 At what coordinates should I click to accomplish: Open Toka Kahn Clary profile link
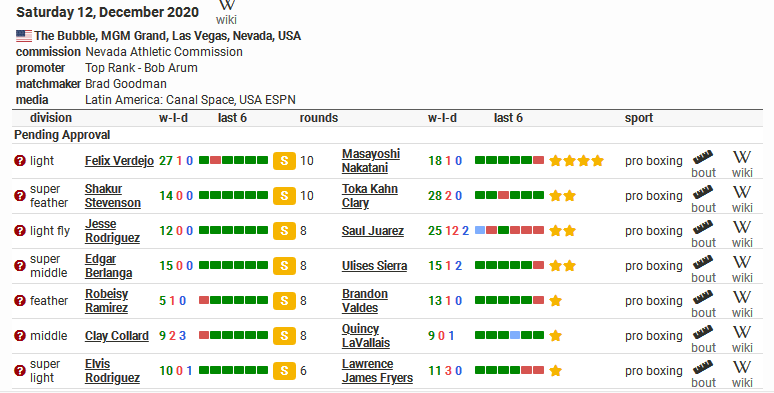pyautogui.click(x=370, y=196)
